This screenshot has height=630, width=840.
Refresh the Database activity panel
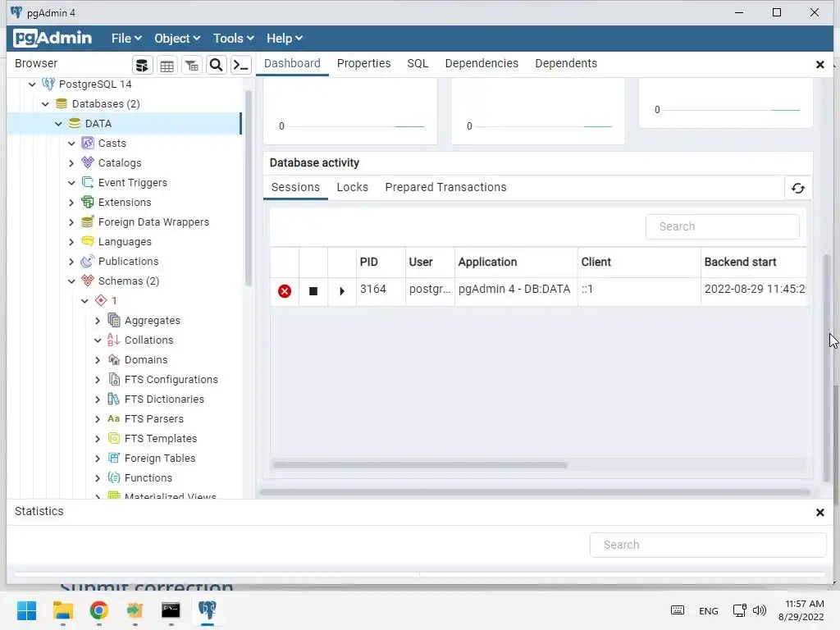[x=797, y=188]
